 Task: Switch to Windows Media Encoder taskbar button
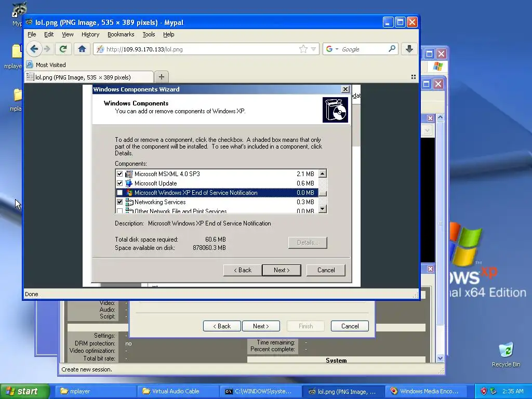click(425, 391)
